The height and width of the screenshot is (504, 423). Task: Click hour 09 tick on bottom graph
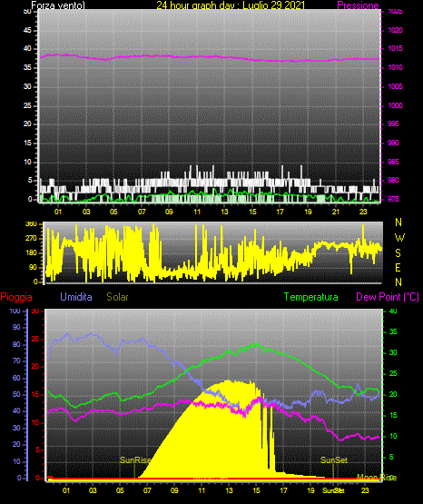(x=174, y=490)
